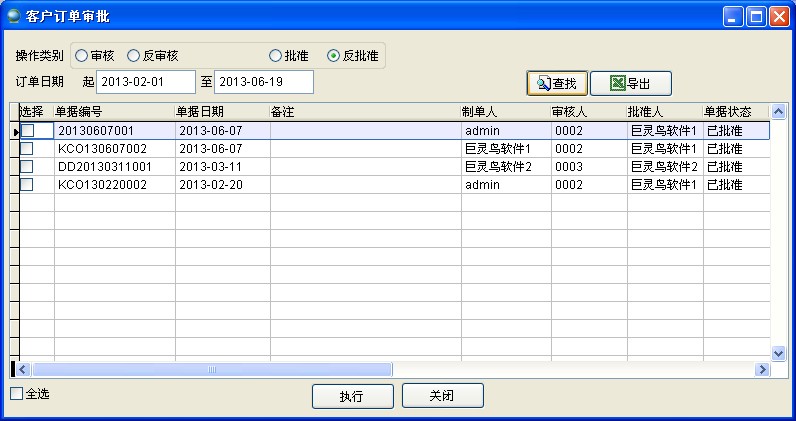The height and width of the screenshot is (421, 796).
Task: Click the window icon in title bar
Action: pos(13,16)
